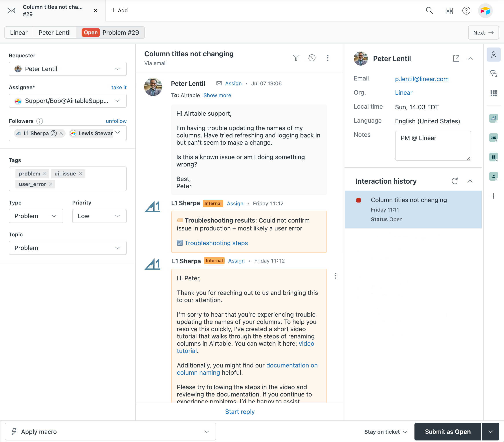Open the help question mark icon
The width and height of the screenshot is (504, 442).
(466, 11)
